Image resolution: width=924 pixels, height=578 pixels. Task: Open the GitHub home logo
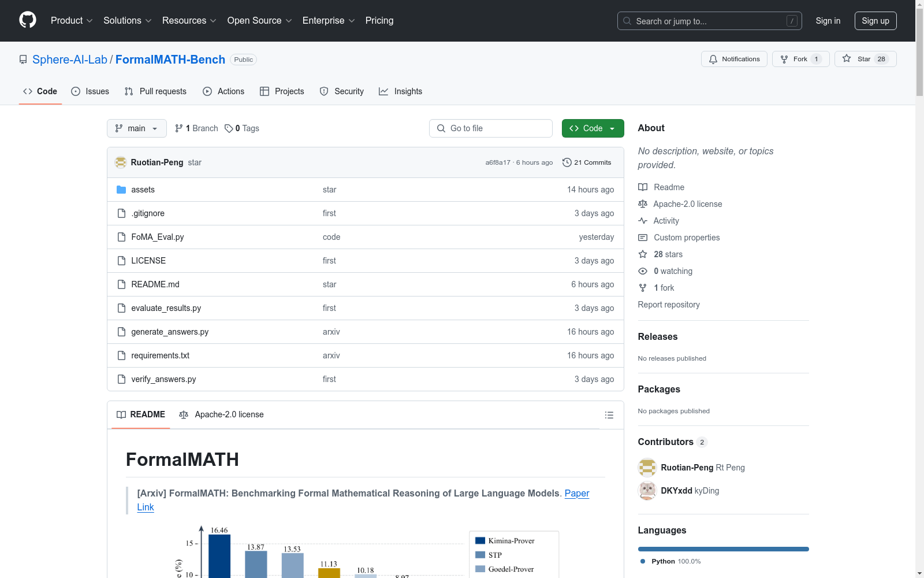click(x=28, y=20)
